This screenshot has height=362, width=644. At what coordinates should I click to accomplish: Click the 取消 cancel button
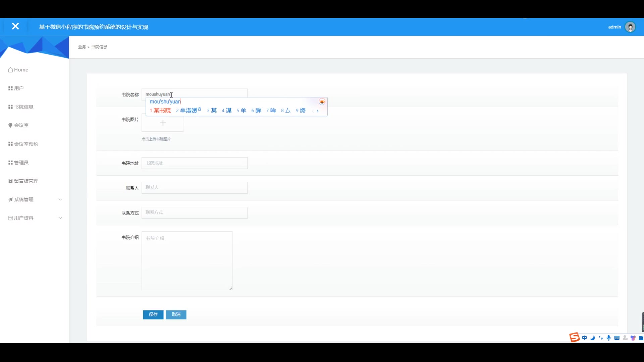(176, 314)
